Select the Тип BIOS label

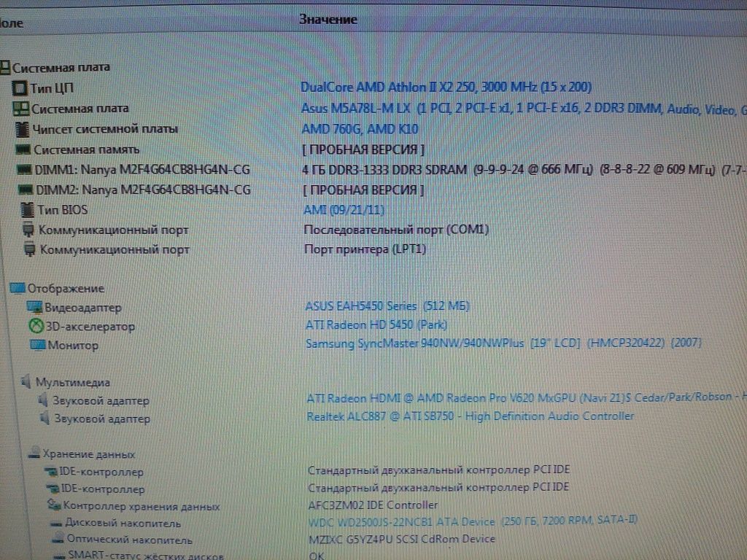click(x=63, y=210)
